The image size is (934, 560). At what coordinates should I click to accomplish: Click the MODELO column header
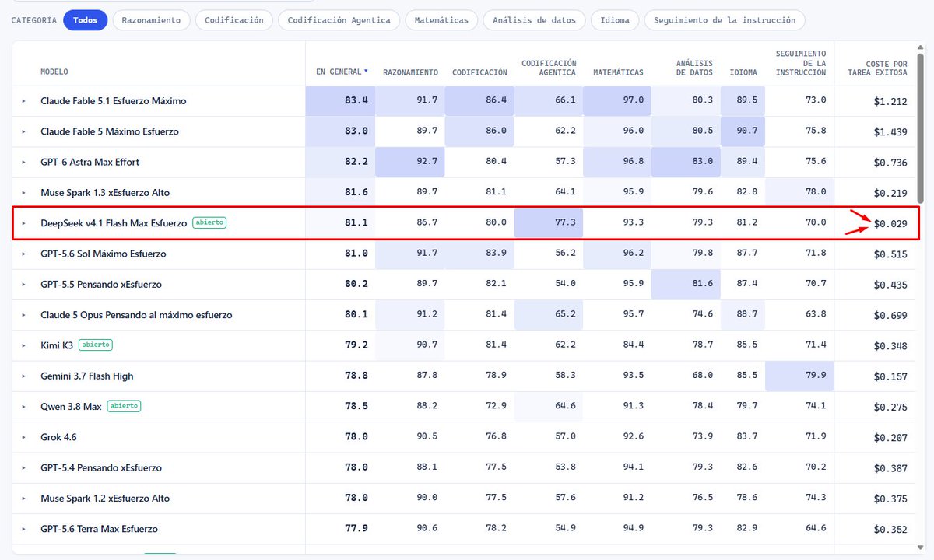(54, 72)
